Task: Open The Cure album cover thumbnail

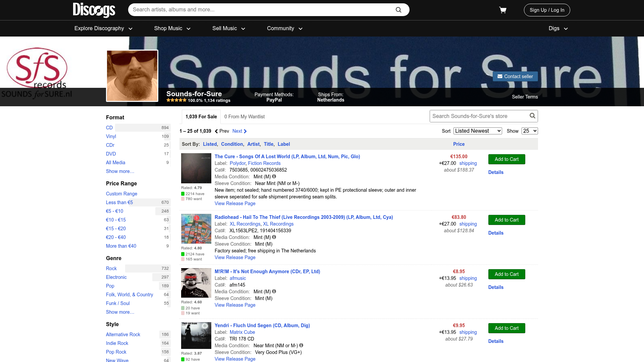Action: pyautogui.click(x=196, y=168)
